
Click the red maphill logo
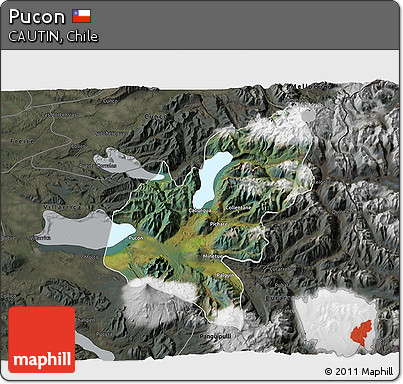point(42,340)
